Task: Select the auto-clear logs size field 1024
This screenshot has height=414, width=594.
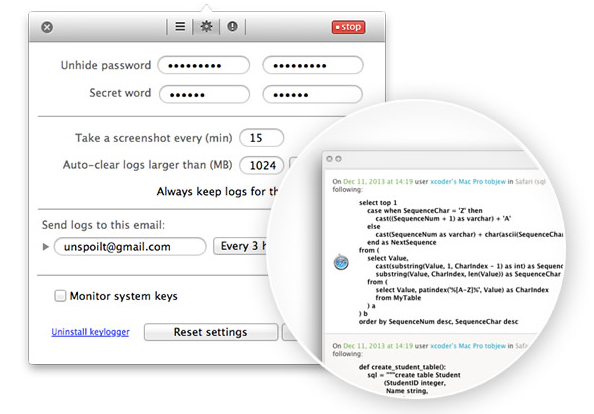Action: (261, 166)
